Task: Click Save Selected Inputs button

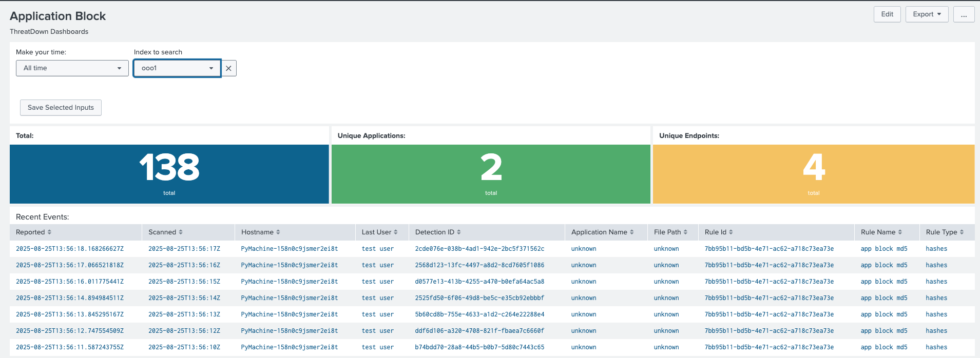Action: coord(61,108)
